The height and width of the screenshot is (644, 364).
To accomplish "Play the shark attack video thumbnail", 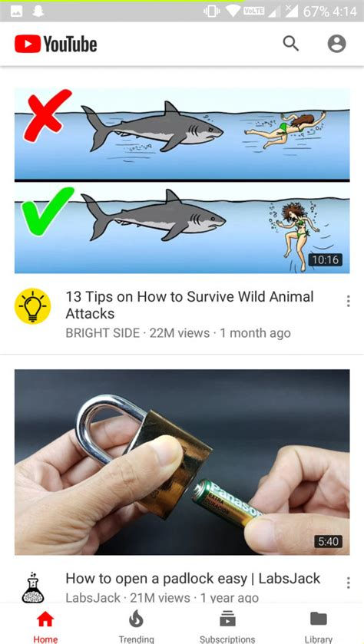I will point(182,180).
